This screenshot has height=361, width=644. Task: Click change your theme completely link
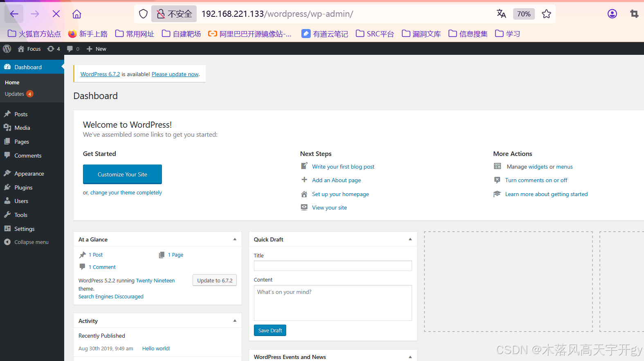(126, 192)
